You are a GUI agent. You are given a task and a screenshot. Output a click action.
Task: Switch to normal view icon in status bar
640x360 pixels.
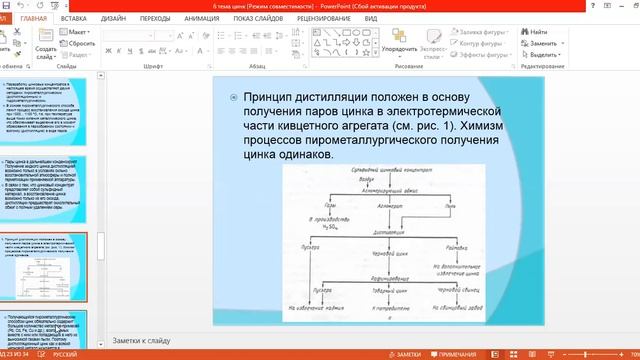point(495,354)
